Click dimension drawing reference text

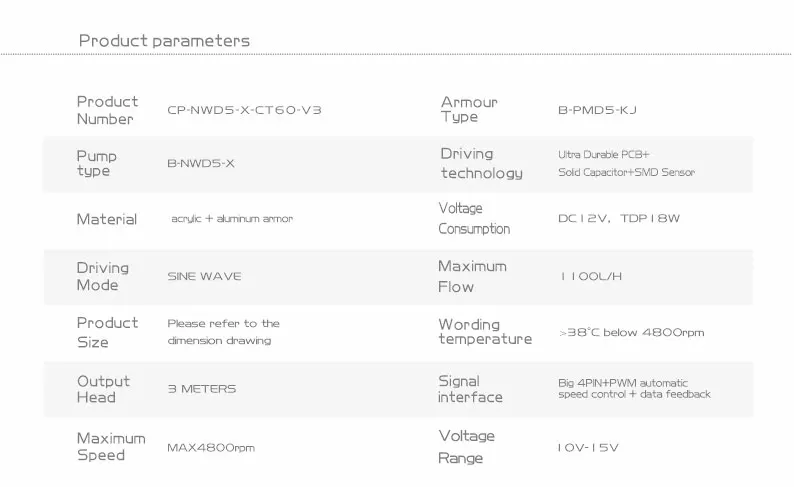[x=219, y=340]
